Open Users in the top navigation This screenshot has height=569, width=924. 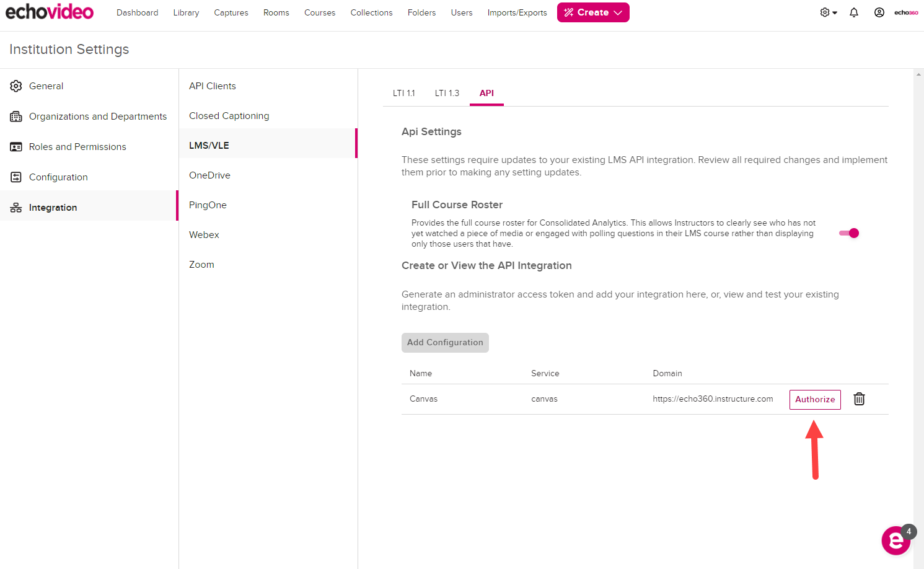tap(462, 12)
